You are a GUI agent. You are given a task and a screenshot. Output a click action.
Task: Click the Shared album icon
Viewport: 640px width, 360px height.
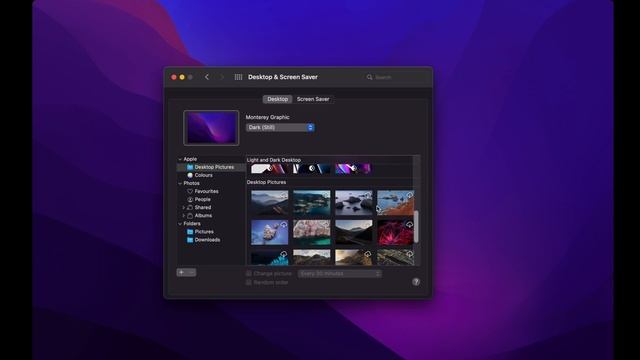tap(190, 207)
